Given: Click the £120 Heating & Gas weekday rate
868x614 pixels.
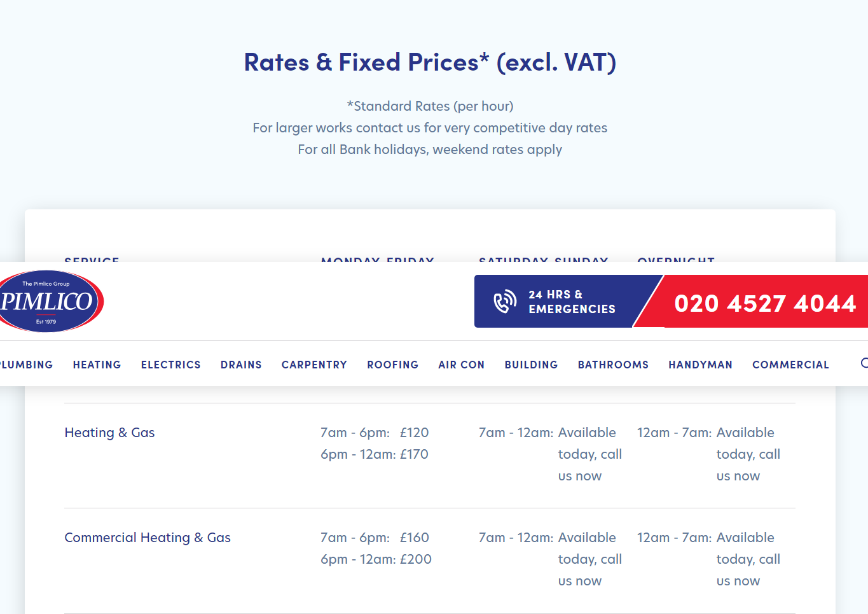Looking at the screenshot, I should coord(414,433).
